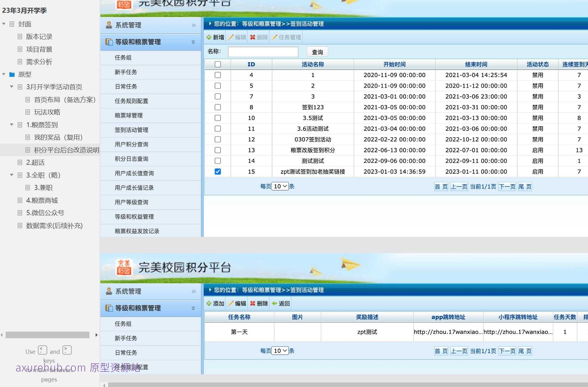The width and height of the screenshot is (588, 387).
Task: Uncheck the row for zpt测试签到加老抽奖链接
Action: point(218,171)
